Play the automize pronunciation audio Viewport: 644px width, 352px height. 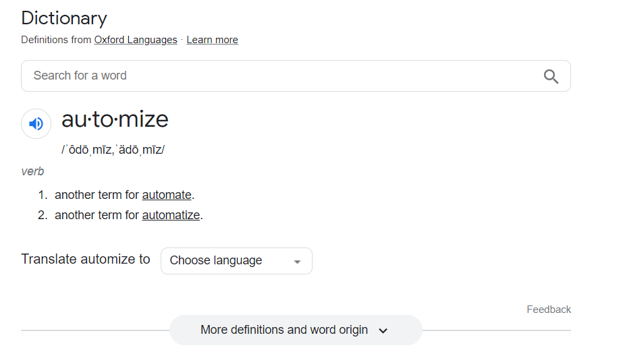coord(36,124)
